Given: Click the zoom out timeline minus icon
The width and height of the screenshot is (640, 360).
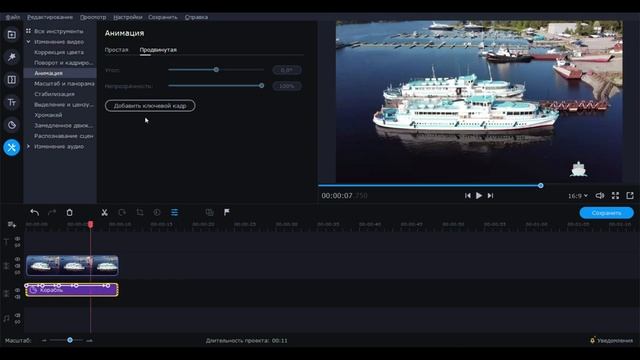Looking at the screenshot, I should pyautogui.click(x=44, y=340).
